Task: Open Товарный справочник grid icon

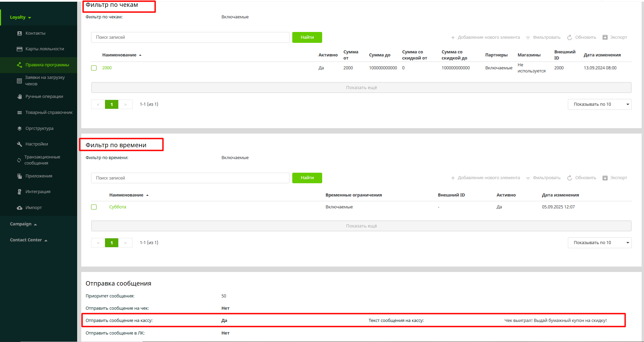Action: (x=19, y=113)
